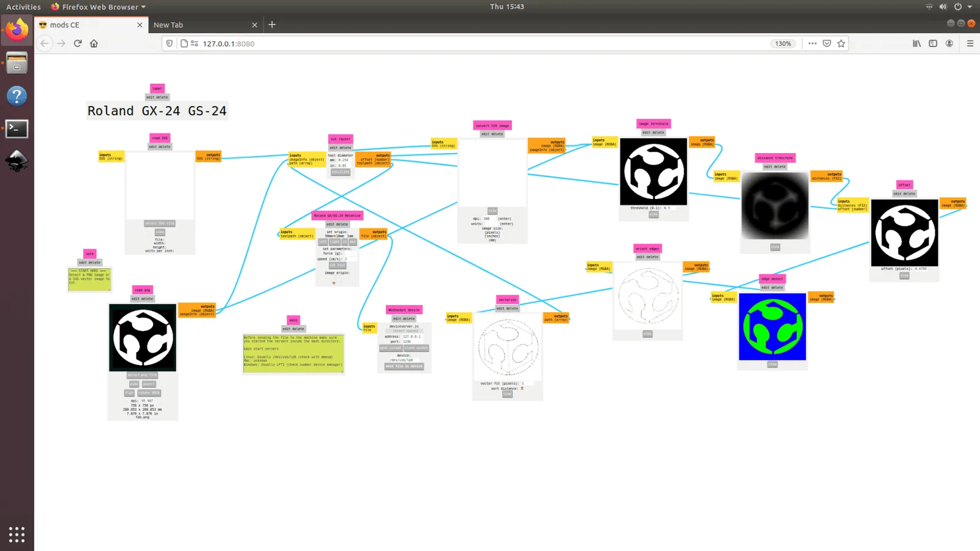This screenshot has height=551, width=980.
Task: Go back to the previous page
Action: (x=44, y=43)
